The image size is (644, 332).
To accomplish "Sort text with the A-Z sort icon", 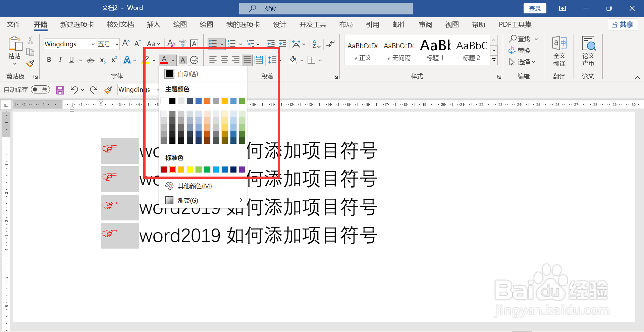I will [x=316, y=44].
